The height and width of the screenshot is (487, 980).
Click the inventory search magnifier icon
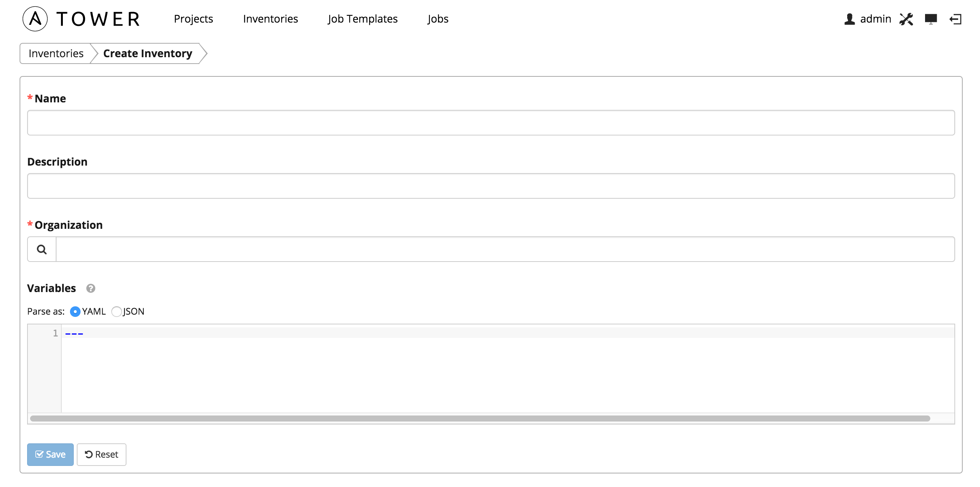42,249
